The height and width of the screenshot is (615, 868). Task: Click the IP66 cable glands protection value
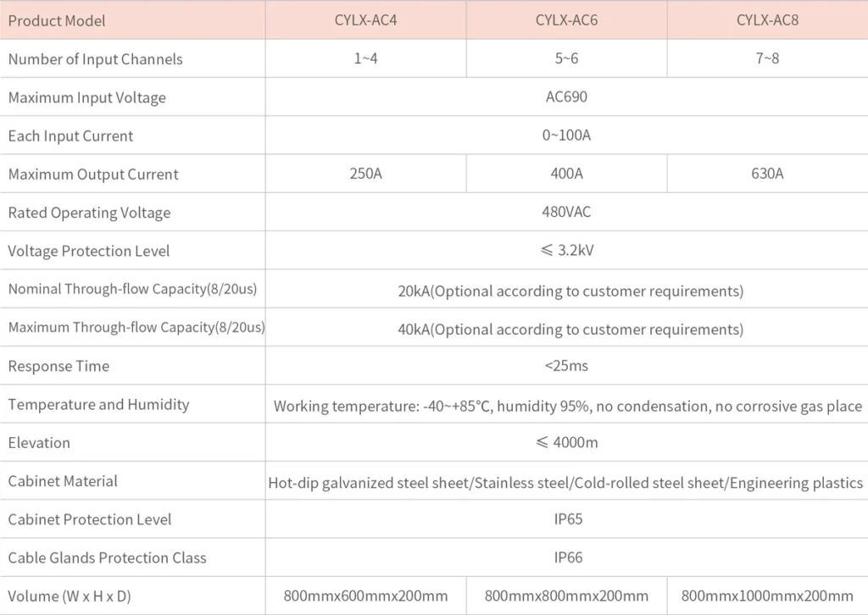(x=568, y=557)
